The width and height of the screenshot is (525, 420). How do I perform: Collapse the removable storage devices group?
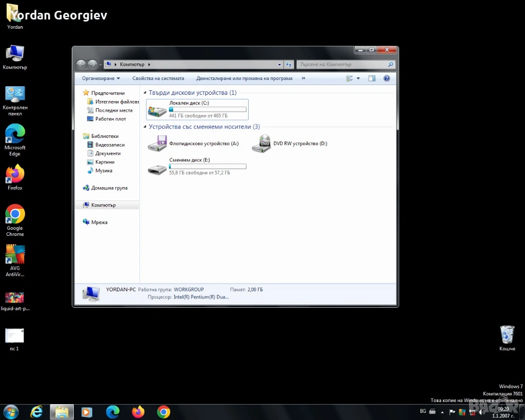point(145,127)
